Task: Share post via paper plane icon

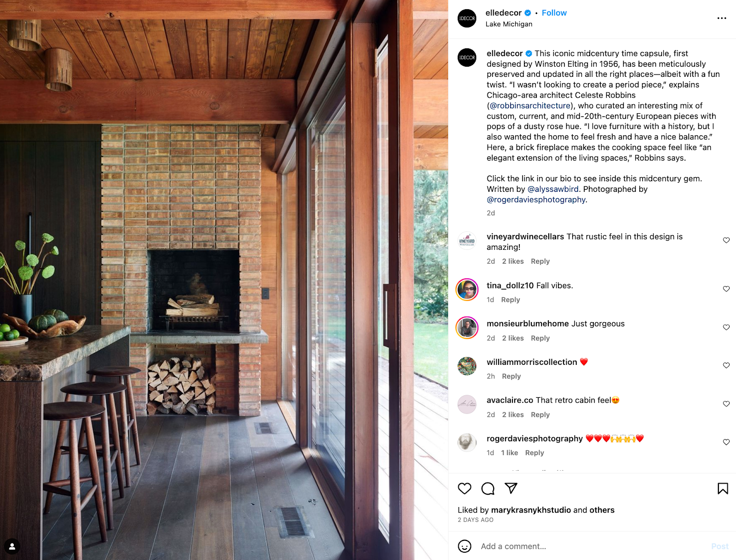Action: (511, 488)
